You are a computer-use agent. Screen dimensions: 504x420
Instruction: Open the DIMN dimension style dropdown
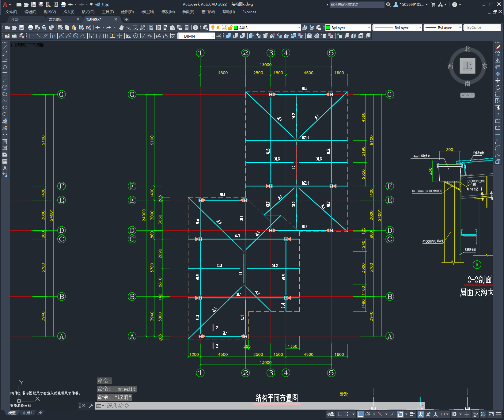click(197, 36)
